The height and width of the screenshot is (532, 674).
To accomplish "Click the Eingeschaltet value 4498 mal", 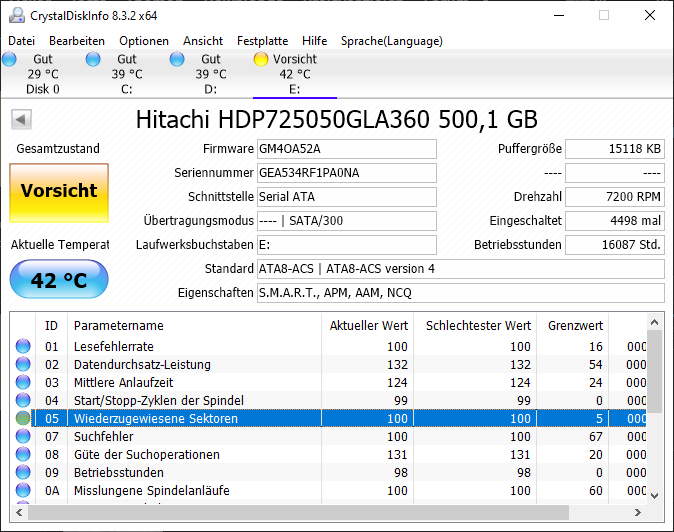I will [615, 221].
